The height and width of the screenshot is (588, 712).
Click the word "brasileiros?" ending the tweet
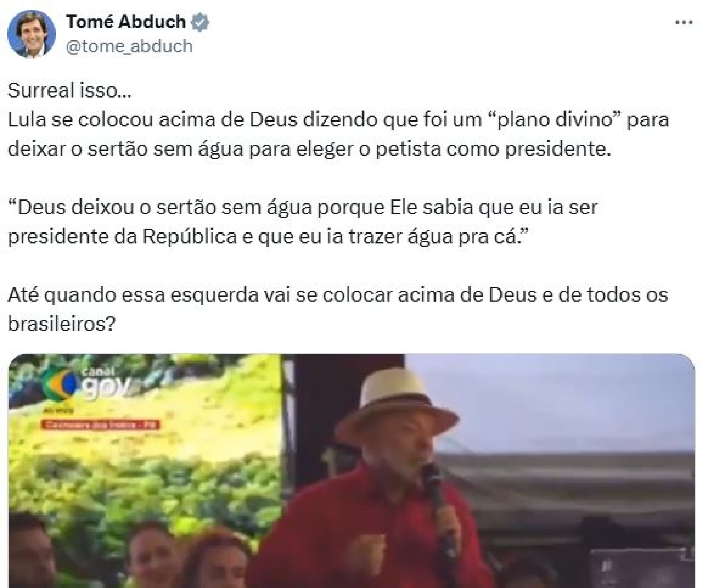62,324
